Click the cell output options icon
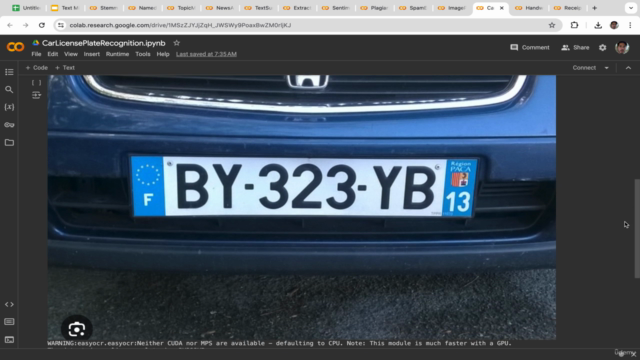640x360 pixels. (x=36, y=95)
